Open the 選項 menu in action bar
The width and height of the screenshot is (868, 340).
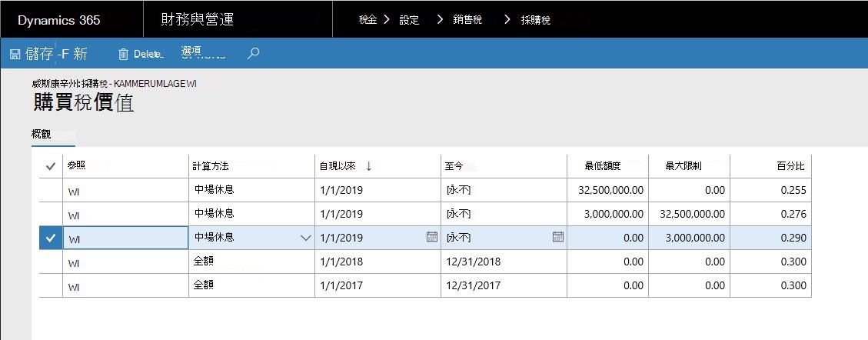[191, 52]
